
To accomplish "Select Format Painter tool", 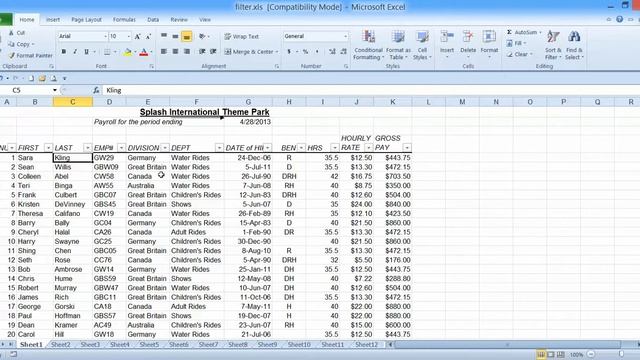I will (x=31, y=56).
